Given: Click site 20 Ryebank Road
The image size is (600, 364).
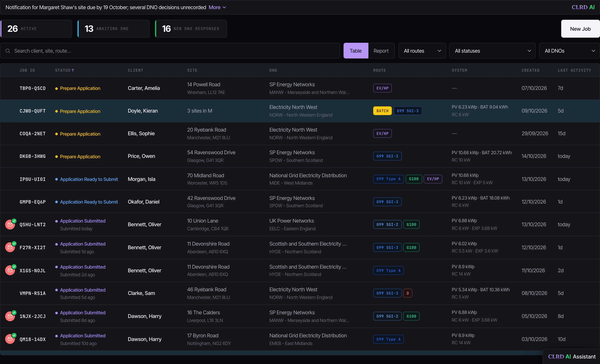Looking at the screenshot, I should (207, 130).
